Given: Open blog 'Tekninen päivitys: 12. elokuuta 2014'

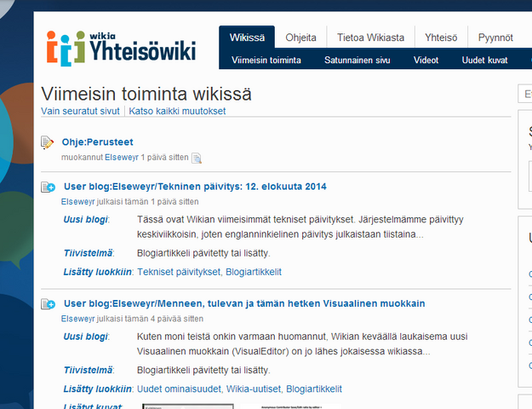Looking at the screenshot, I should [x=195, y=187].
